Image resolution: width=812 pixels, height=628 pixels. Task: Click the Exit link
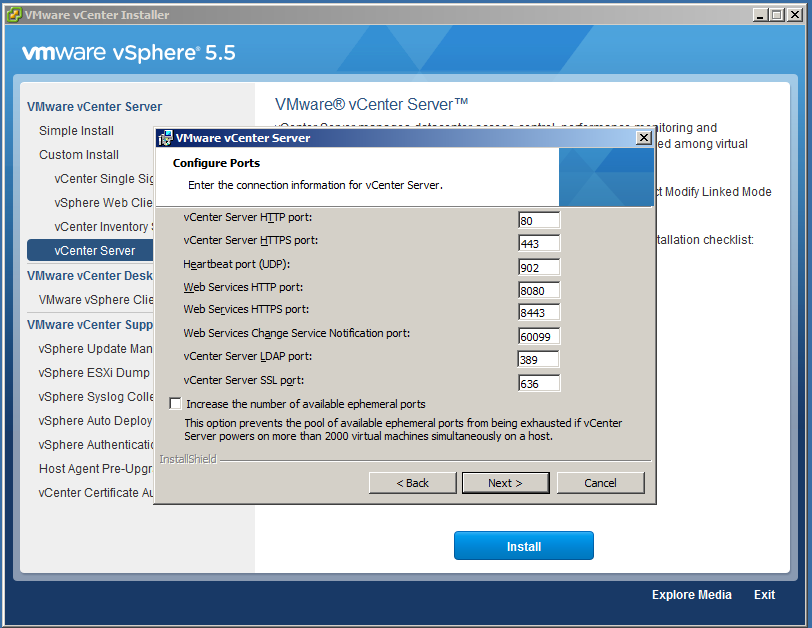pos(764,595)
